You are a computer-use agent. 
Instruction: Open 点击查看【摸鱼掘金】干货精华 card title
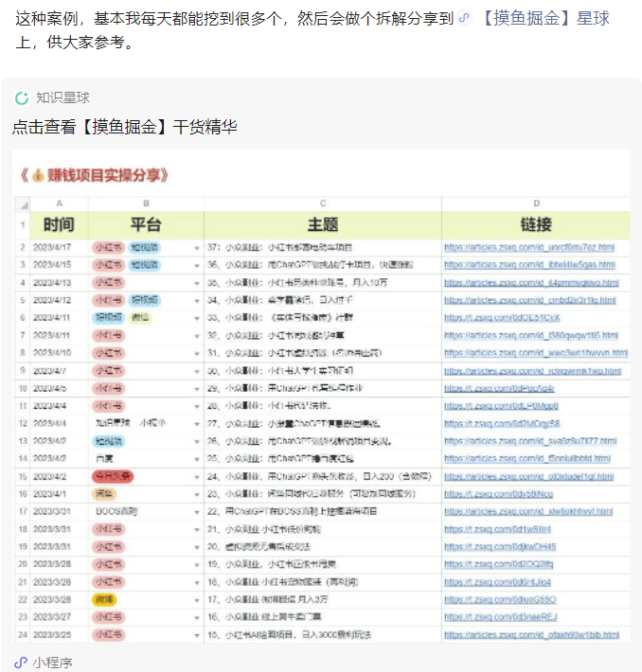(x=125, y=127)
